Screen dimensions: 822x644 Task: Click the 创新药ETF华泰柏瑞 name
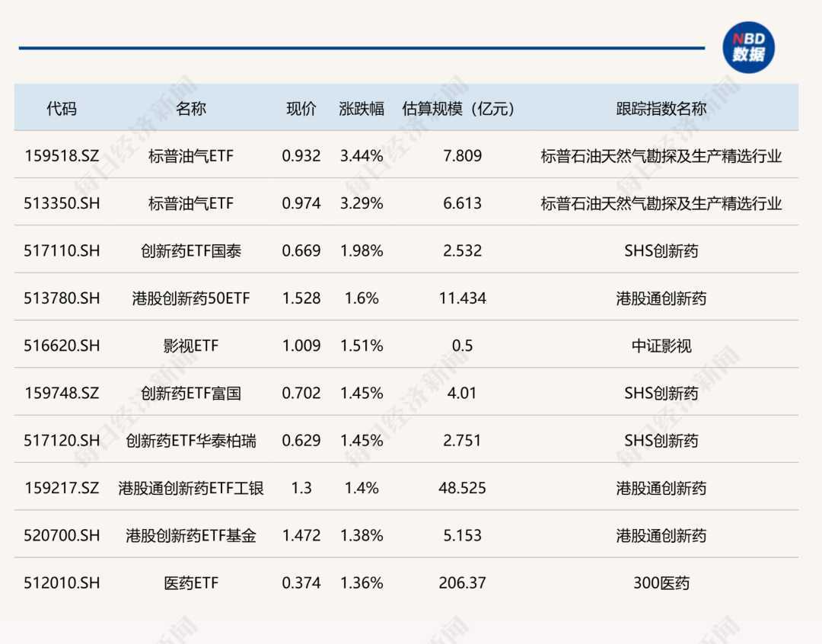pyautogui.click(x=190, y=441)
